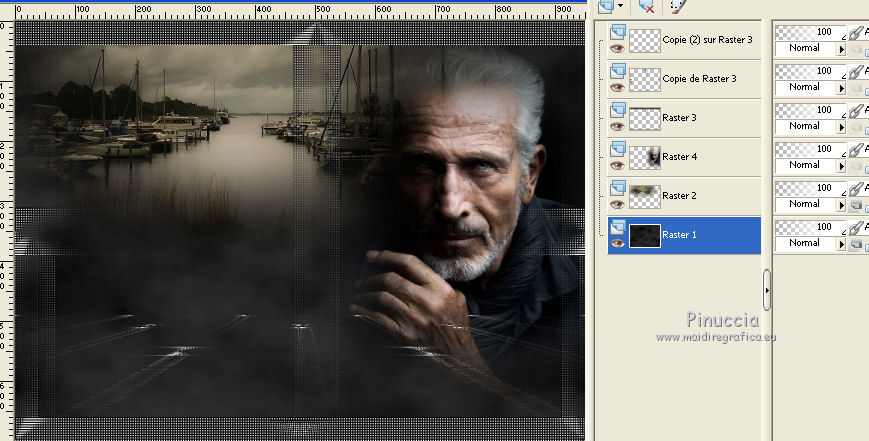Click the highlighted layer name Raster 1
The width and height of the screenshot is (869, 441).
click(679, 235)
